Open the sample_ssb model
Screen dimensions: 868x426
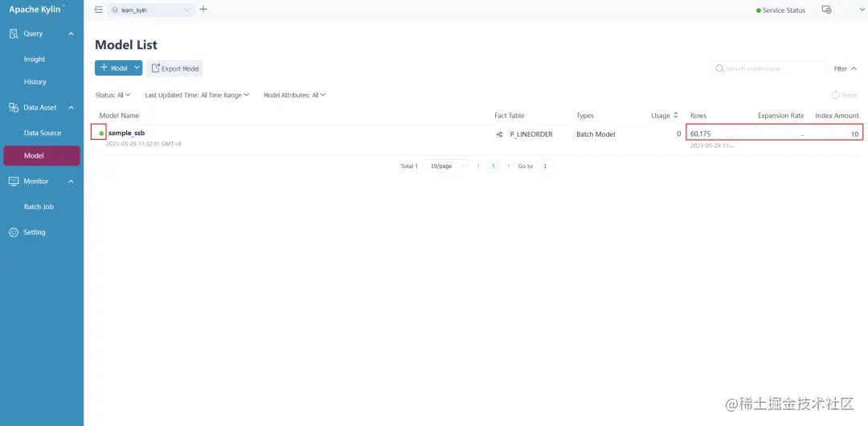pyautogui.click(x=127, y=133)
